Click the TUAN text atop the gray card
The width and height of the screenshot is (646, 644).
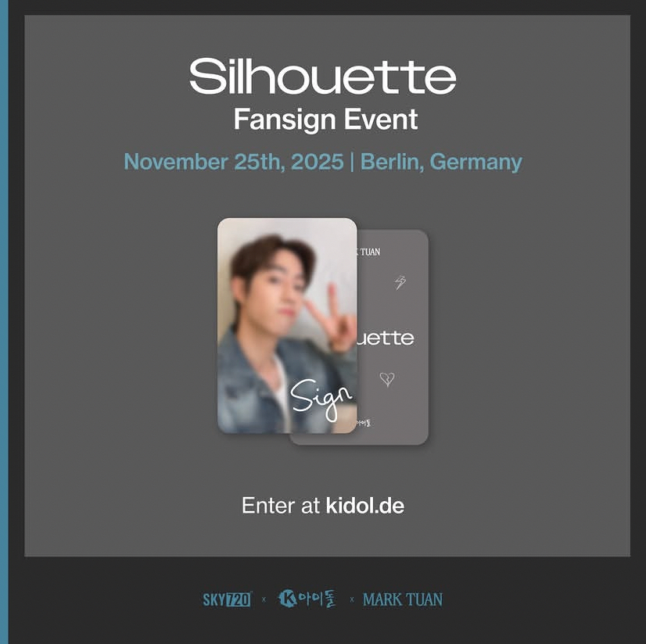pyautogui.click(x=370, y=252)
